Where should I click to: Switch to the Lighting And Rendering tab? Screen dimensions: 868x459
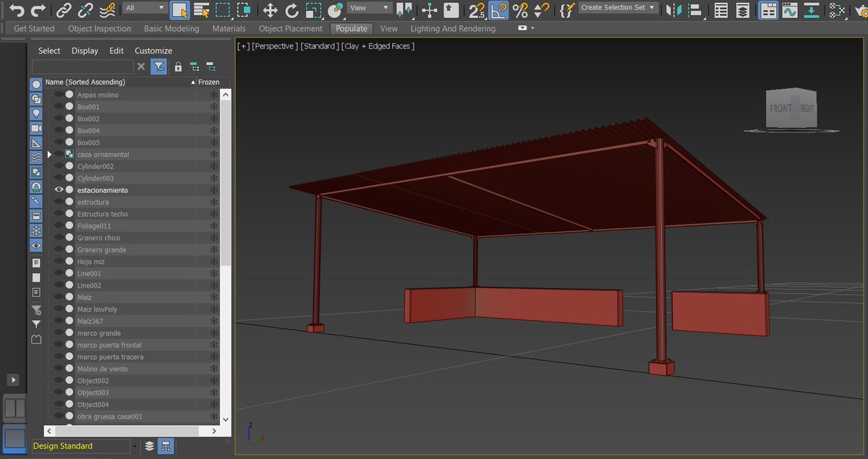click(x=453, y=28)
